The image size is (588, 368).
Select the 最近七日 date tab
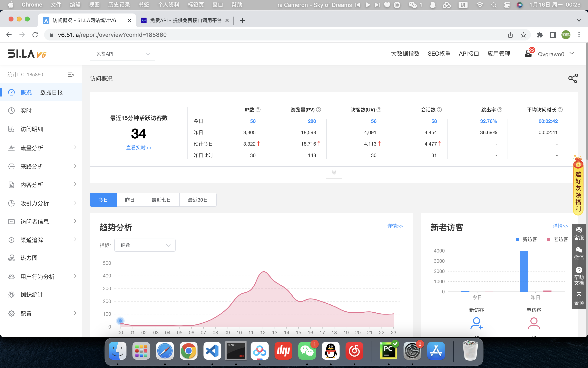point(161,200)
